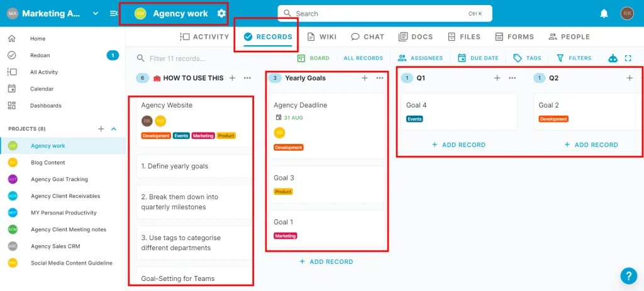Image resolution: width=644 pixels, height=291 pixels.
Task: Expand the Marketing workspace dropdown
Action: (96, 13)
